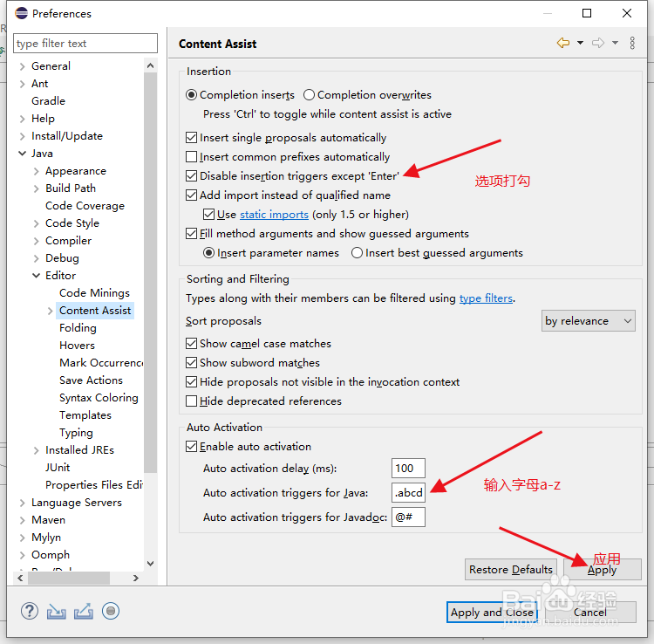Select Code Minings preference page
The image size is (654, 644).
click(x=95, y=293)
